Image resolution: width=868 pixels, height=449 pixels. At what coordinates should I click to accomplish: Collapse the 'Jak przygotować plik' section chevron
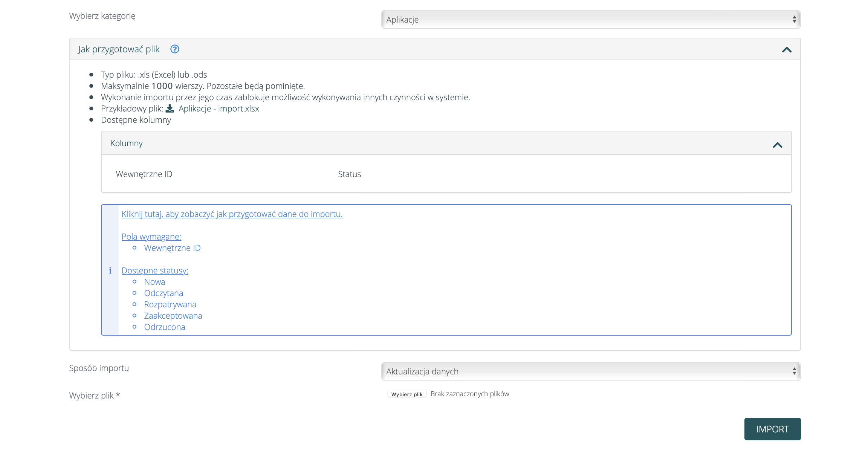coord(786,49)
